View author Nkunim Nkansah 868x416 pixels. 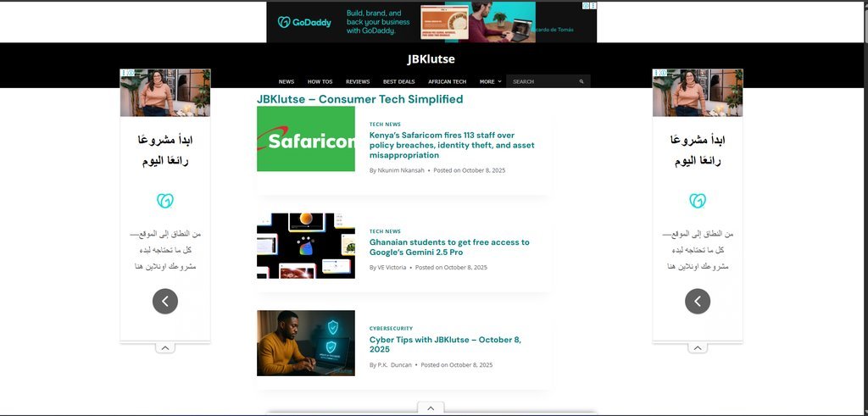tap(401, 170)
